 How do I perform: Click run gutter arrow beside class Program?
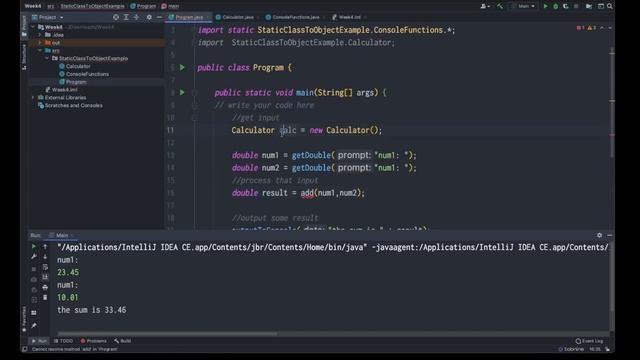(x=182, y=67)
